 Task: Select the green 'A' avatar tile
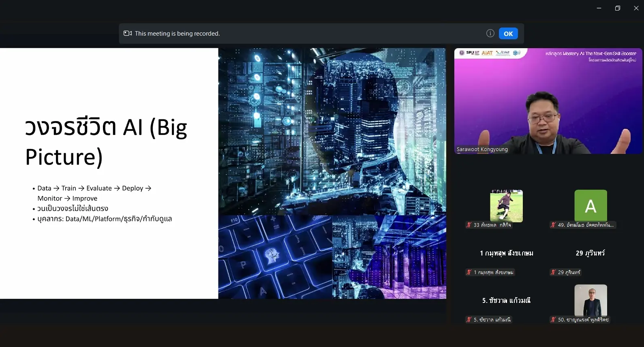pos(591,206)
